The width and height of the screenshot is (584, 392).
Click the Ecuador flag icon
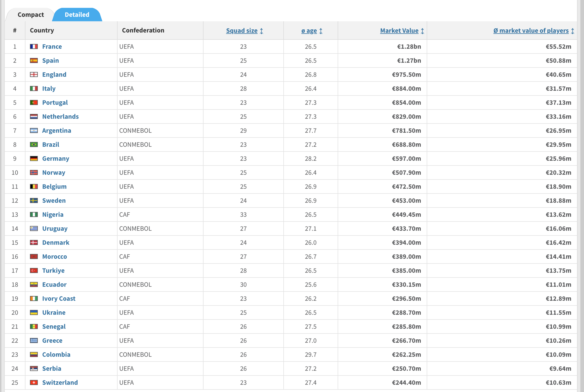pos(34,284)
